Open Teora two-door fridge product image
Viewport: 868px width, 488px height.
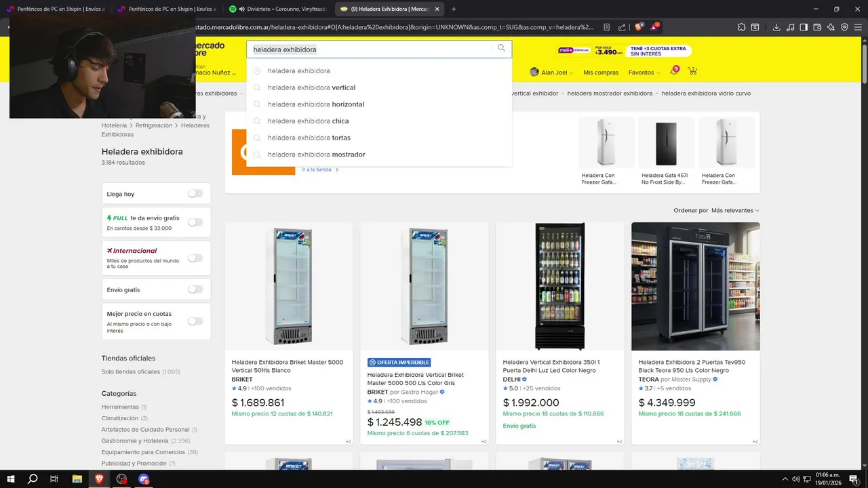pyautogui.click(x=695, y=286)
